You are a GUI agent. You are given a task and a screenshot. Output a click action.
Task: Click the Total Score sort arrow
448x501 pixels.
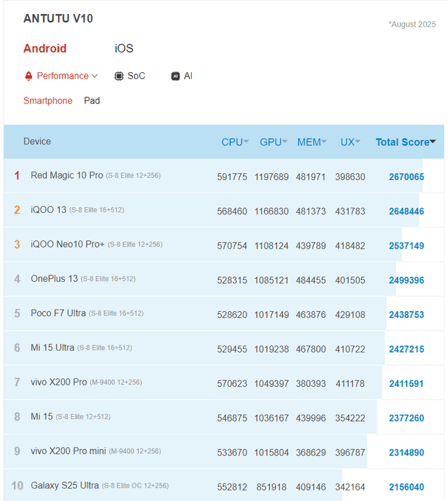[433, 142]
